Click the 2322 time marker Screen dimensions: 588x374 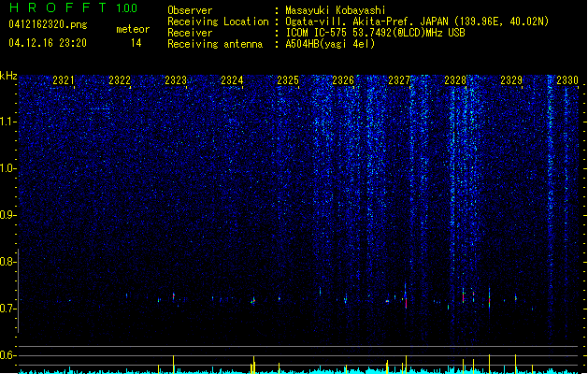pyautogui.click(x=120, y=80)
